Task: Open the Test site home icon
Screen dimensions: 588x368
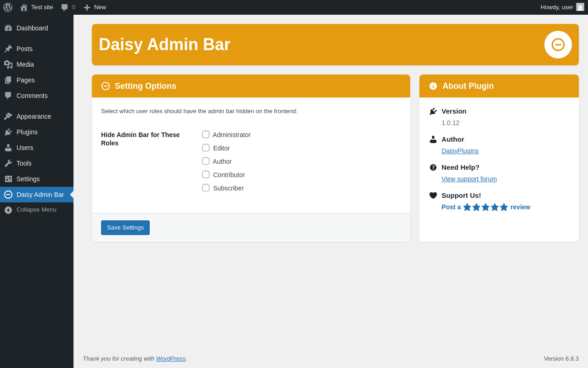Action: coord(24,7)
